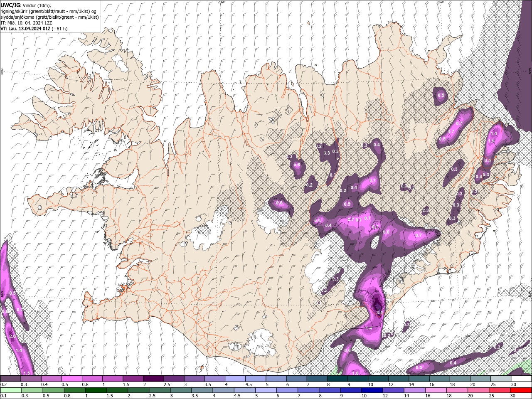Image resolution: width=532 pixels, height=399 pixels.
Task: Click the 20W longitude label
Action: pyautogui.click(x=221, y=2)
